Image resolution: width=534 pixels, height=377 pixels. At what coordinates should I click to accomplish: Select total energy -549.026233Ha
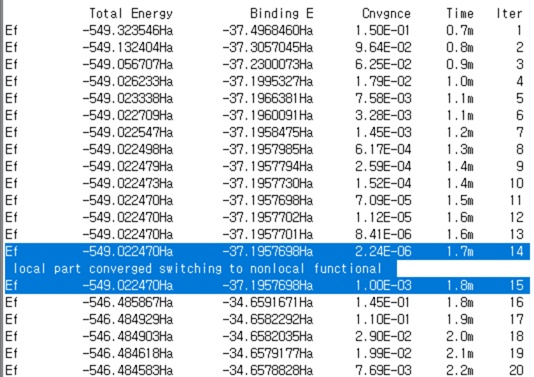(128, 82)
